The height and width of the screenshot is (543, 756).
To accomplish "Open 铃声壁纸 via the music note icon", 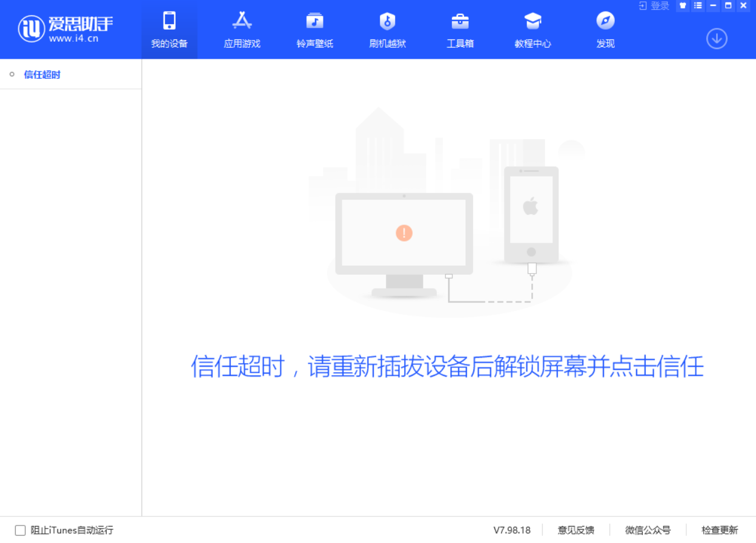I will point(314,29).
